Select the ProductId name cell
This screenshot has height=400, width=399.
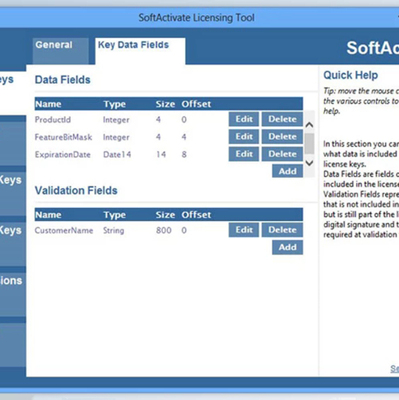tap(53, 120)
